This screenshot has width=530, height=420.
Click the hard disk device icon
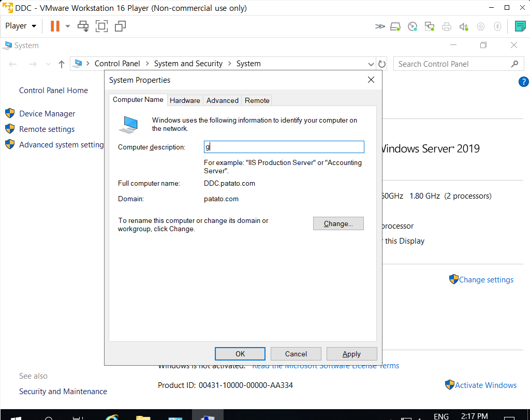pos(395,26)
